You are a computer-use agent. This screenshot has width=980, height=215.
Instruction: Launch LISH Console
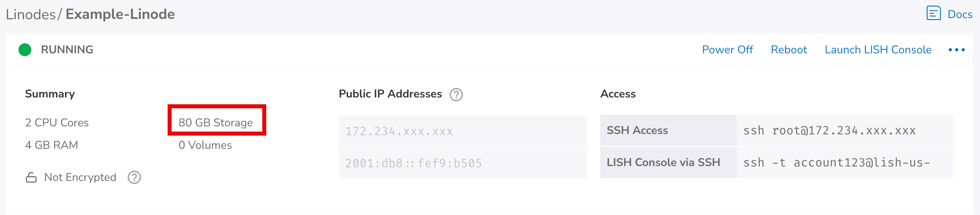click(878, 50)
